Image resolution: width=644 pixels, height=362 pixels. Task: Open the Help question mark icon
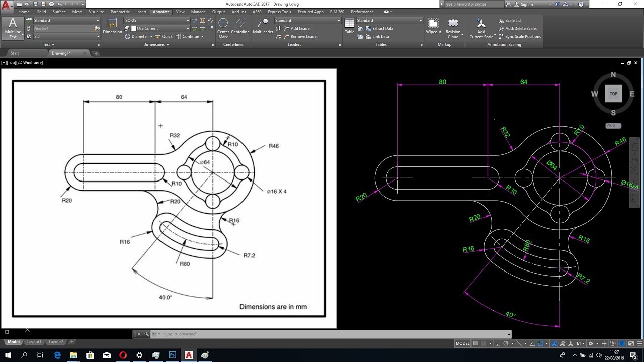pos(581,4)
